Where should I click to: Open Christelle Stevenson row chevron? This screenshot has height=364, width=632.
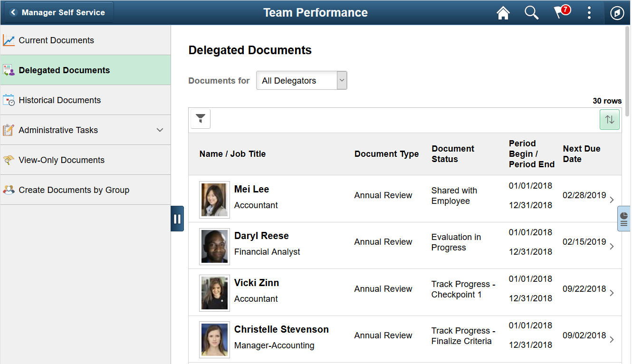coord(612,339)
